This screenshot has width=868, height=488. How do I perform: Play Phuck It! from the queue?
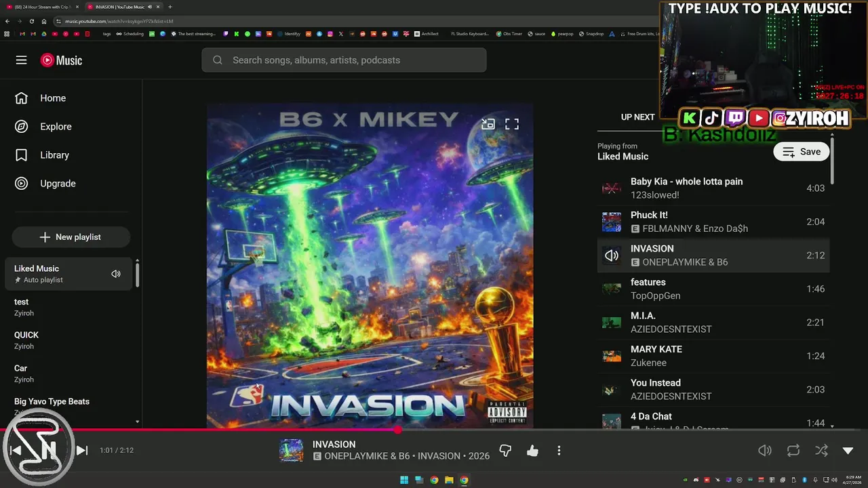coord(713,222)
